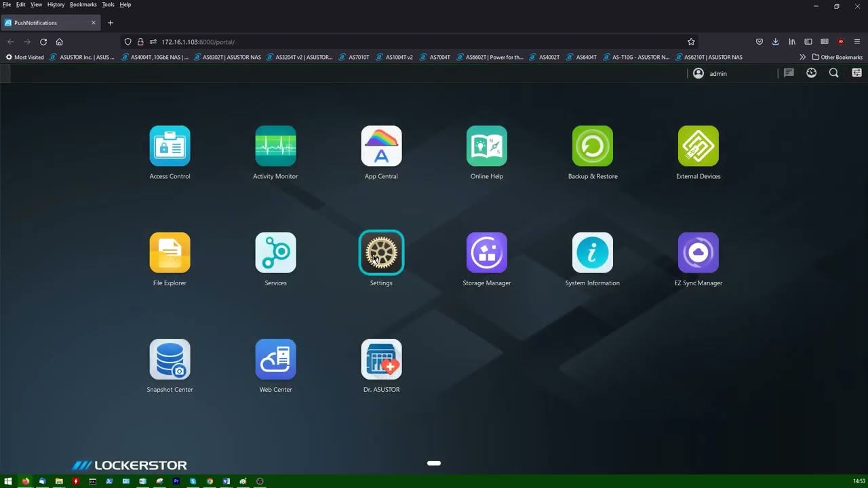Viewport: 868px width, 488px height.
Task: Open the ADM dashboard gauge icon
Action: pos(811,73)
